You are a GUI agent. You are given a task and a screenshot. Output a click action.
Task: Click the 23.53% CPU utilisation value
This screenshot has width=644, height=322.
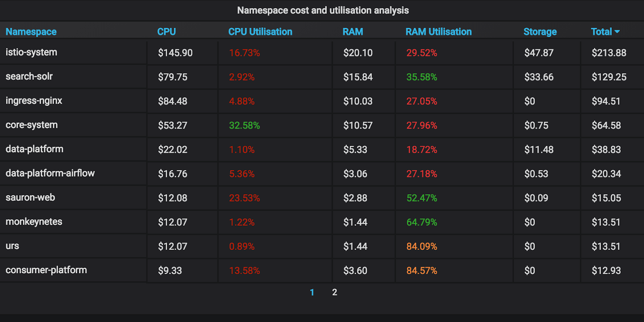click(x=245, y=198)
